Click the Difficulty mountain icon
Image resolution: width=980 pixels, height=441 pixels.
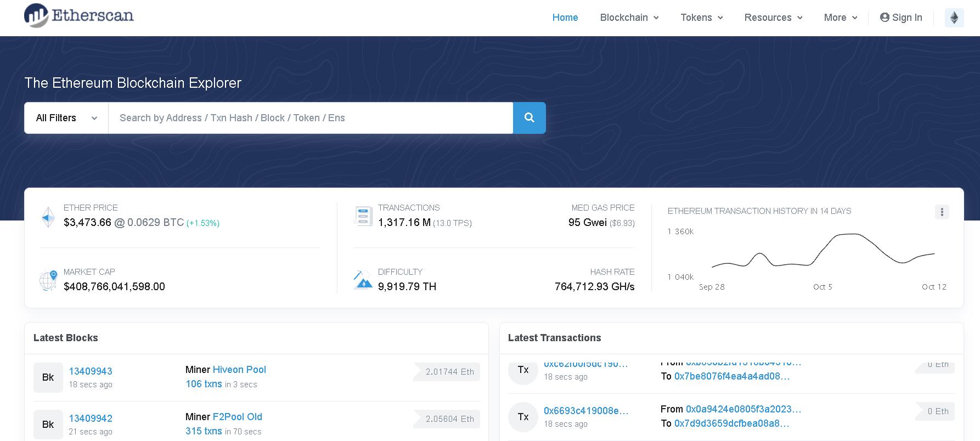363,280
